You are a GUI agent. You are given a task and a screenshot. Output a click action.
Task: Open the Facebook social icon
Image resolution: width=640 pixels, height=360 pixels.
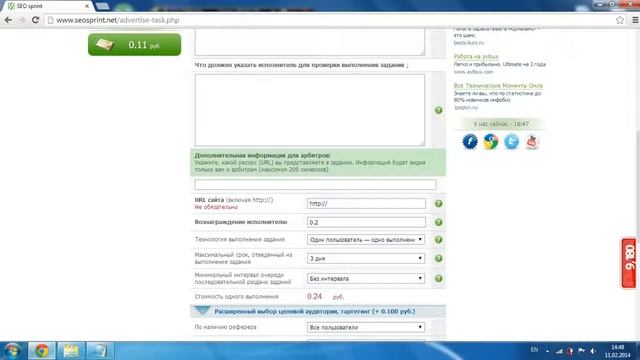470,142
